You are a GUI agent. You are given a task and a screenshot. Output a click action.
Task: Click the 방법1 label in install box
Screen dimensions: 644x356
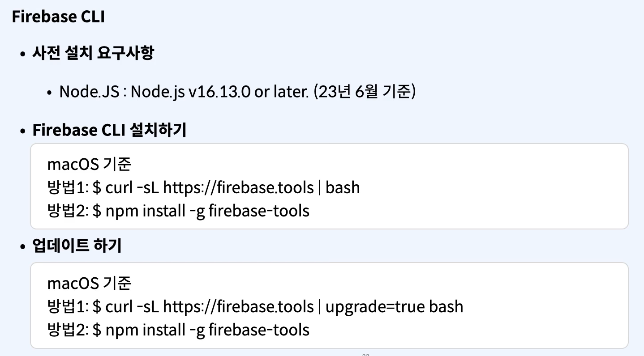click(68, 187)
